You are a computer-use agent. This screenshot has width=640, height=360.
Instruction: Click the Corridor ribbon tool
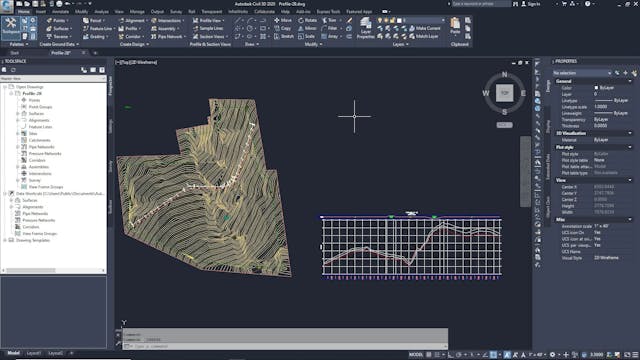click(131, 36)
